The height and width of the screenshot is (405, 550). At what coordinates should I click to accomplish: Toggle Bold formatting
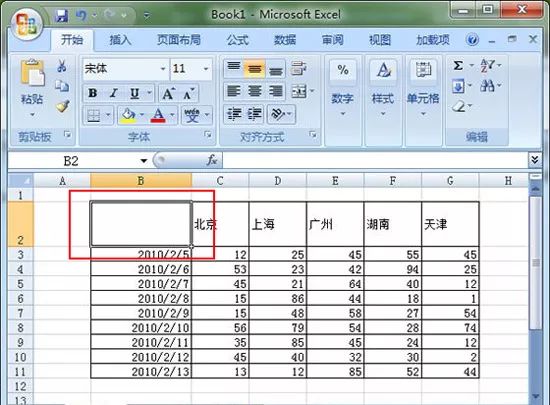[x=93, y=93]
